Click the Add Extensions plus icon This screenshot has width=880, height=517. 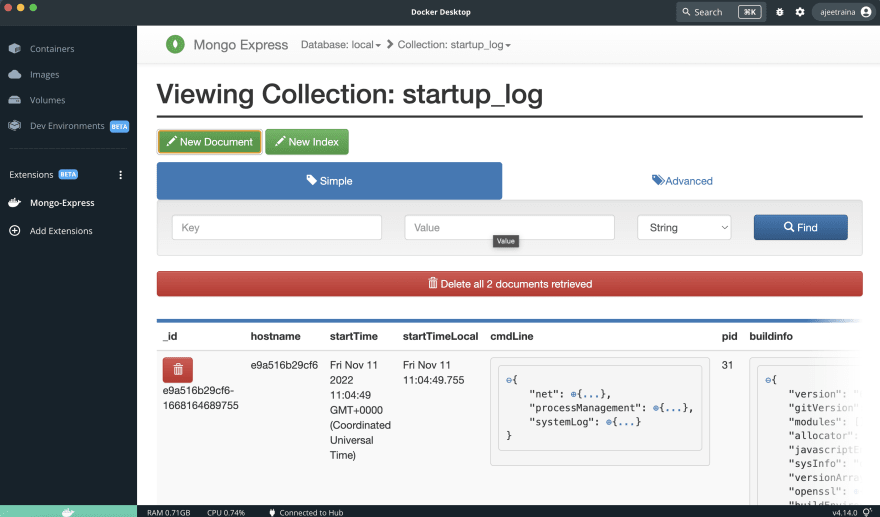pos(15,231)
